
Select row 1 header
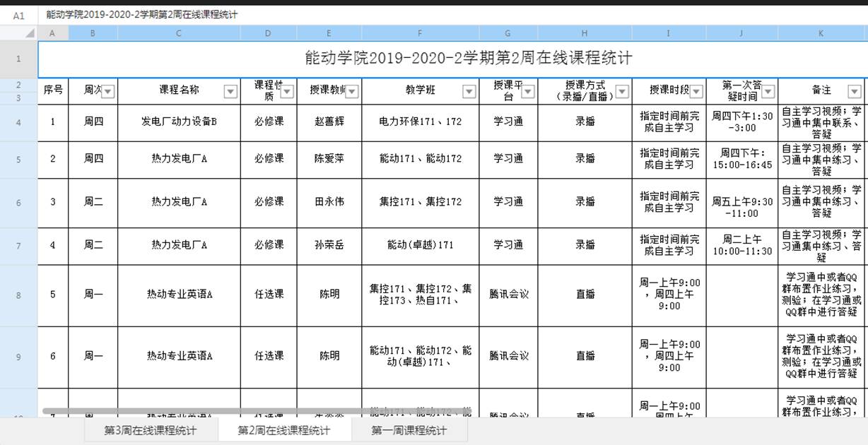pyautogui.click(x=19, y=59)
